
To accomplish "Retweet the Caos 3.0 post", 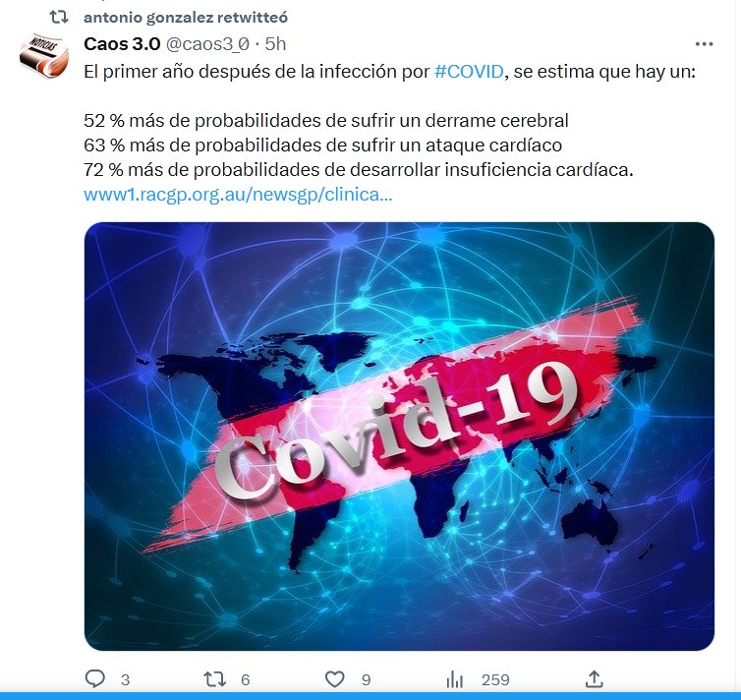I will (214, 679).
